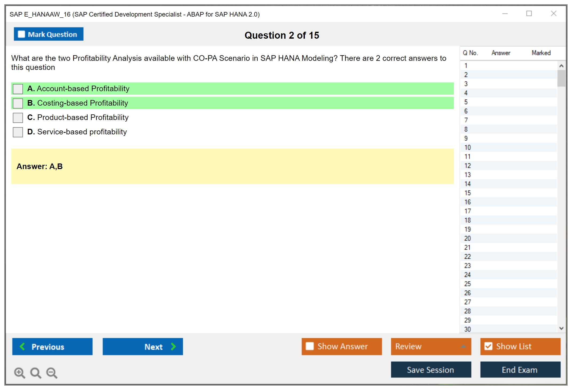The width and height of the screenshot is (574, 392).
Task: Click the green right arrow on Next
Action: click(x=173, y=346)
